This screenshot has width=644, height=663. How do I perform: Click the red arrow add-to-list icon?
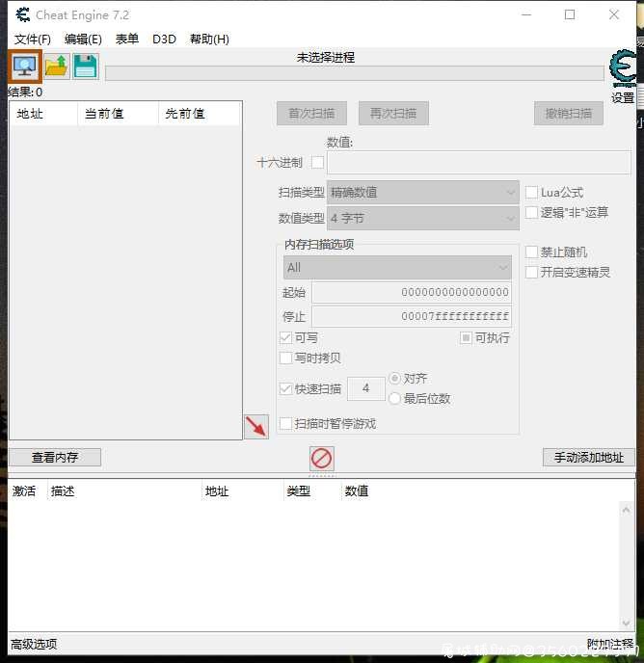coord(256,426)
